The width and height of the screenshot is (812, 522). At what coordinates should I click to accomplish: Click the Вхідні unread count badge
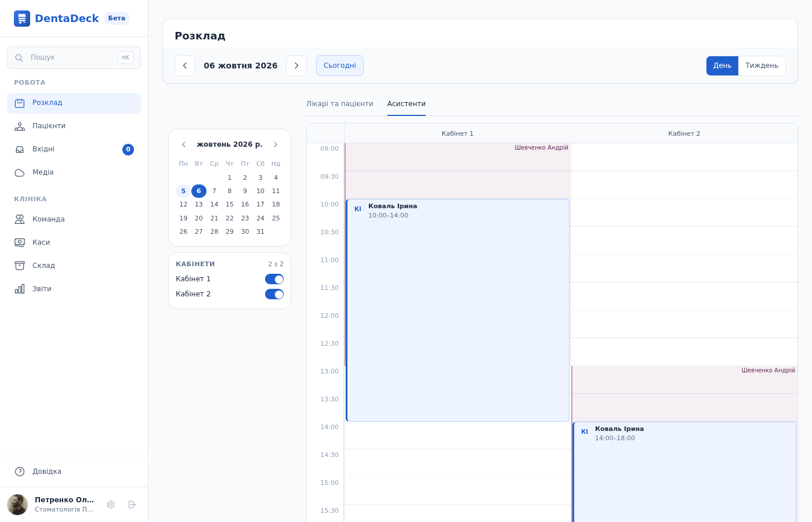tap(128, 150)
